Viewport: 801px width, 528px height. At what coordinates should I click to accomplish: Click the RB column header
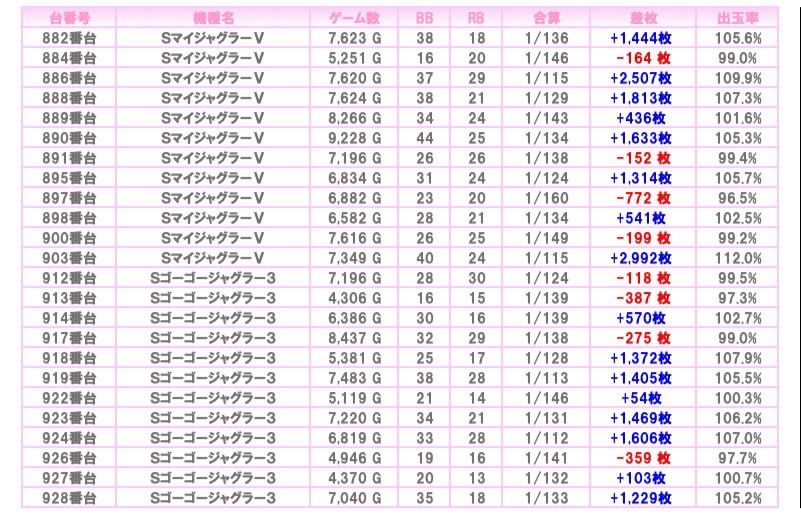tap(476, 18)
